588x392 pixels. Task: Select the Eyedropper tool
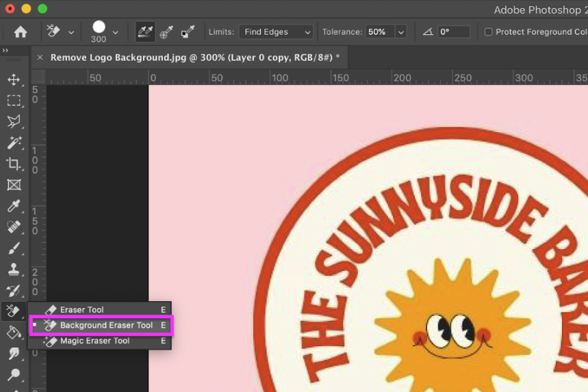tap(14, 206)
